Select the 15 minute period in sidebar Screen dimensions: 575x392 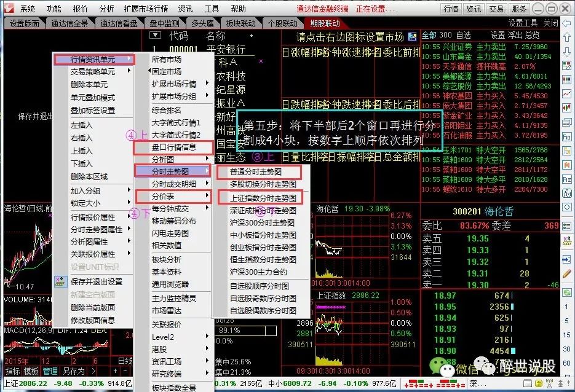(566, 335)
